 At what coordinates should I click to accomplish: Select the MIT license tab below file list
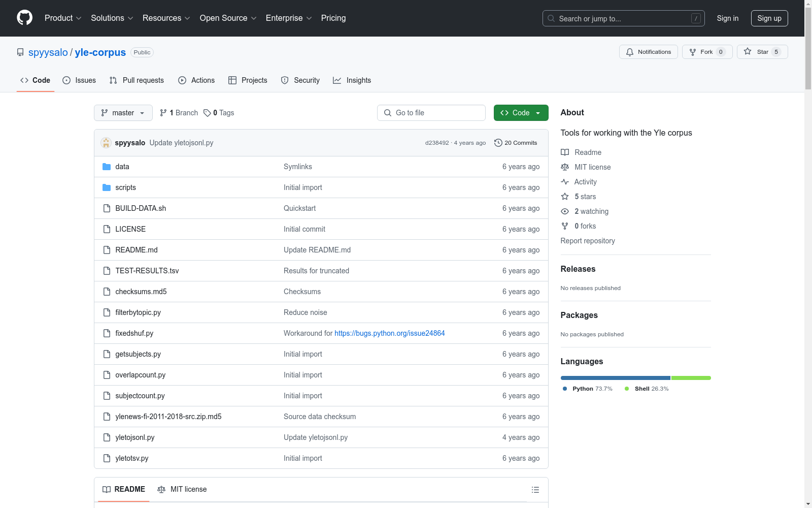click(x=182, y=489)
